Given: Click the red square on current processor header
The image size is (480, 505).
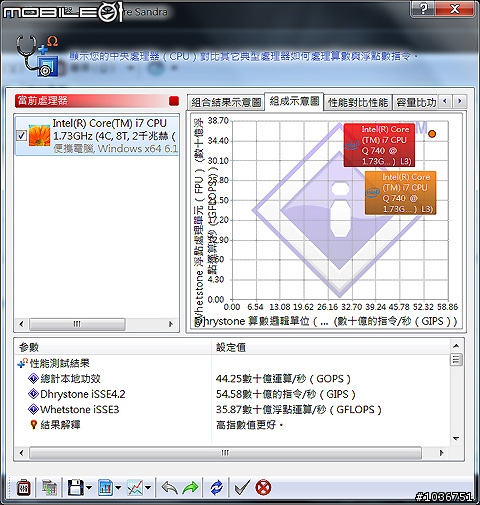Looking at the screenshot, I should [174, 101].
